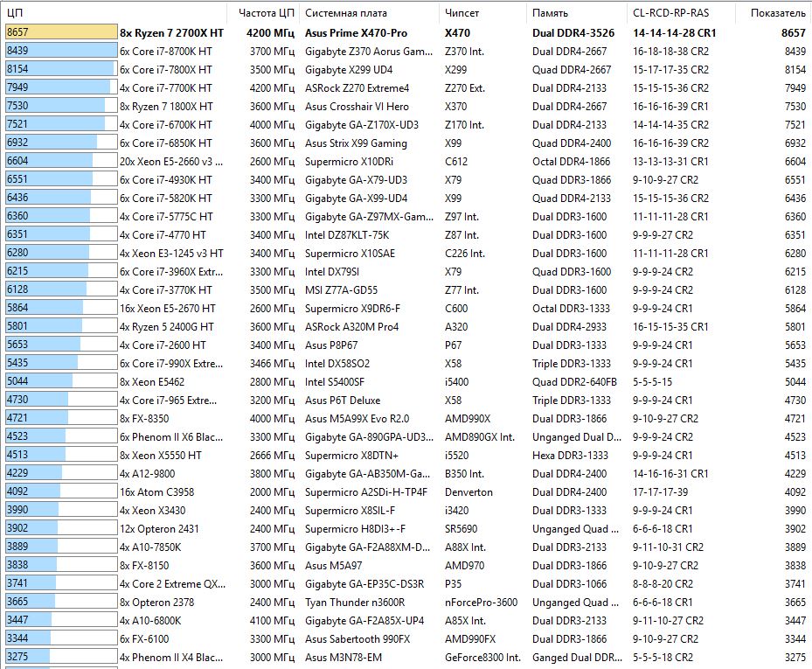The height and width of the screenshot is (669, 812).
Task: Select the 4x Core i7-6700K HT row
Action: tap(406, 125)
